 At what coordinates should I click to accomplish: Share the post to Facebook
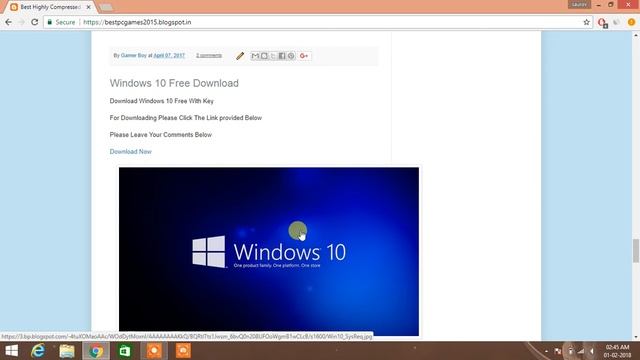tap(282, 56)
